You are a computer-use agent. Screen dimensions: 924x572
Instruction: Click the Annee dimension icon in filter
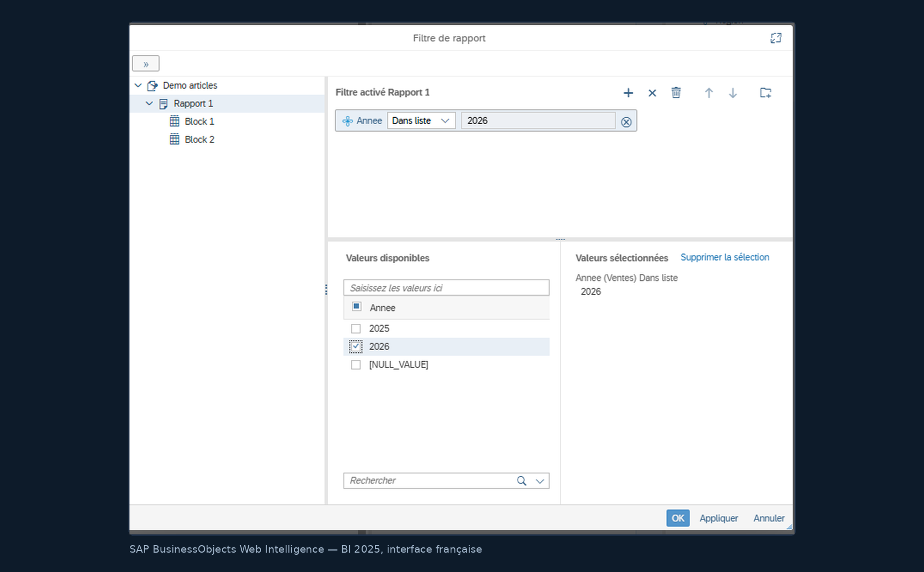coord(348,121)
